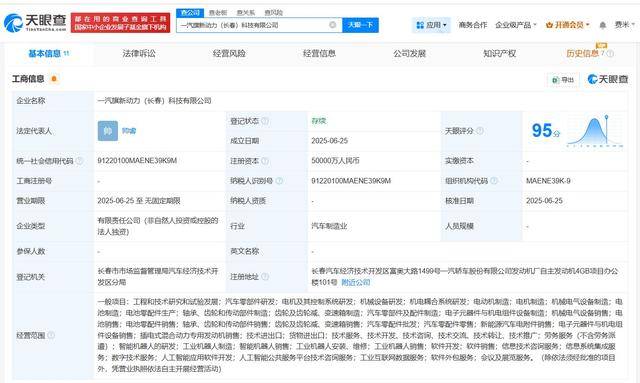Click the help icon next to 组织机构代码

tap(494, 180)
